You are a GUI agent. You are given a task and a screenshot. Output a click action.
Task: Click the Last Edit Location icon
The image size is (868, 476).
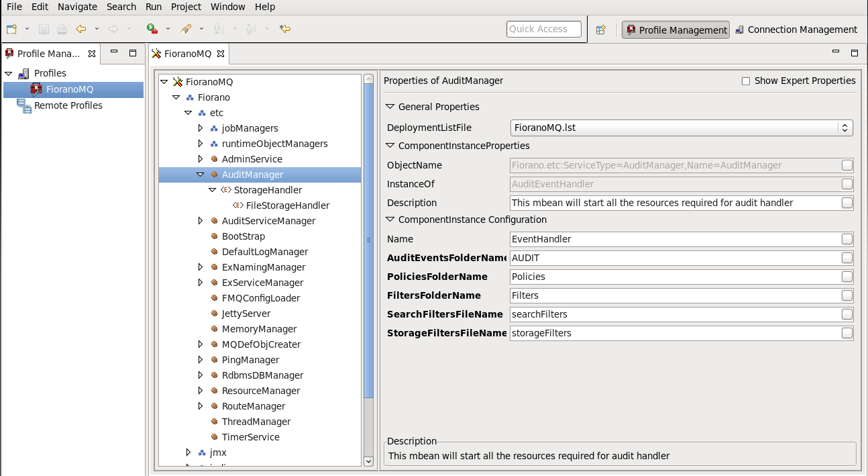(285, 29)
